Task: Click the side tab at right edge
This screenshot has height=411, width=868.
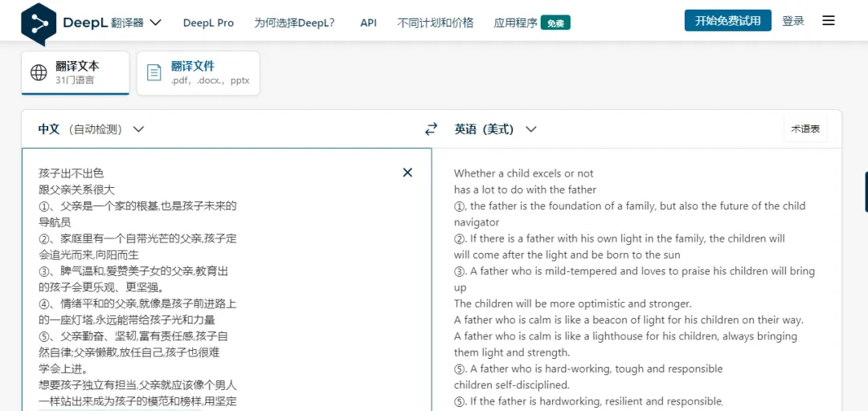Action: pos(866,192)
